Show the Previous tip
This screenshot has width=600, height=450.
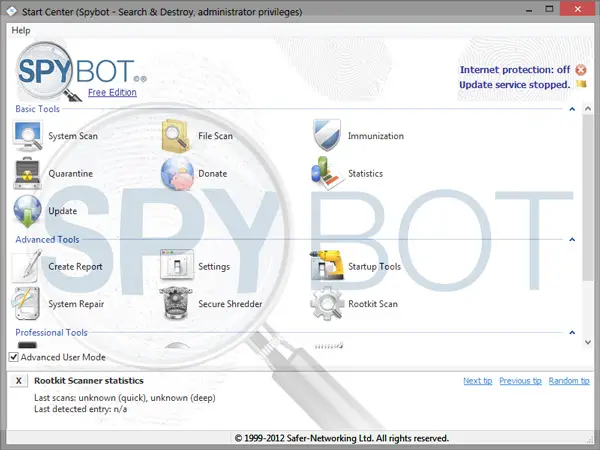(520, 381)
